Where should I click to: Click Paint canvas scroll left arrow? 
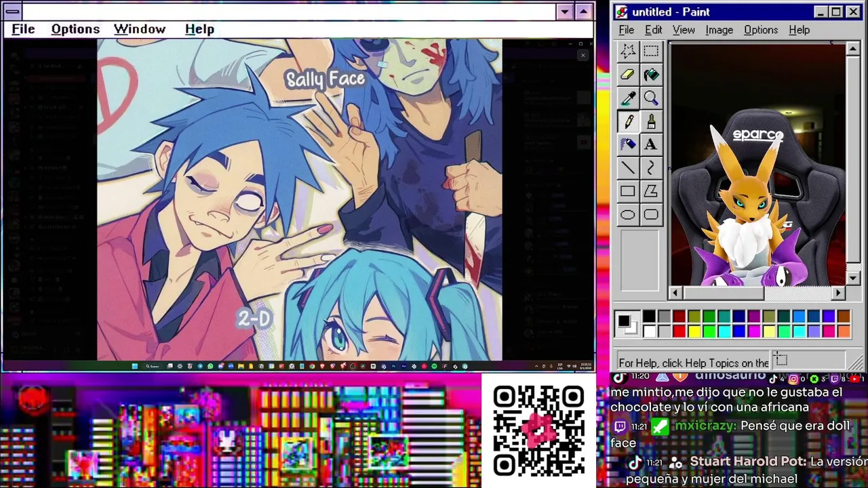coord(675,293)
